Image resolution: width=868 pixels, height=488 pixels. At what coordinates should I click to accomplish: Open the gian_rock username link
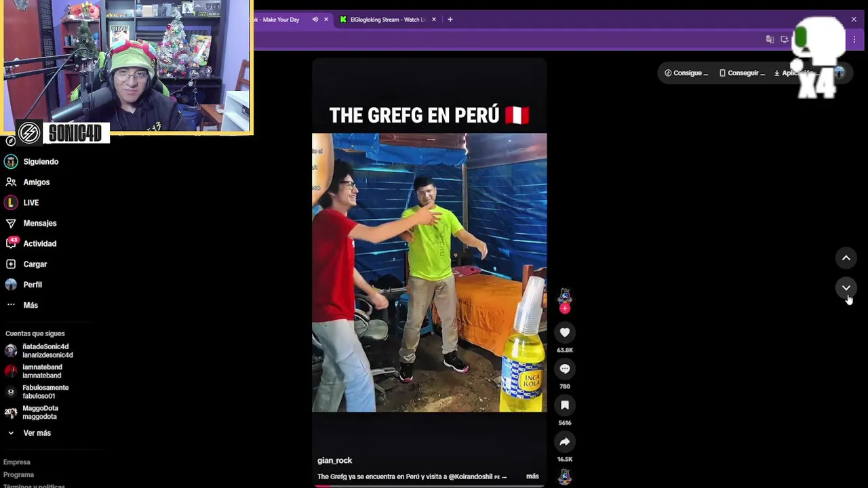click(x=334, y=460)
